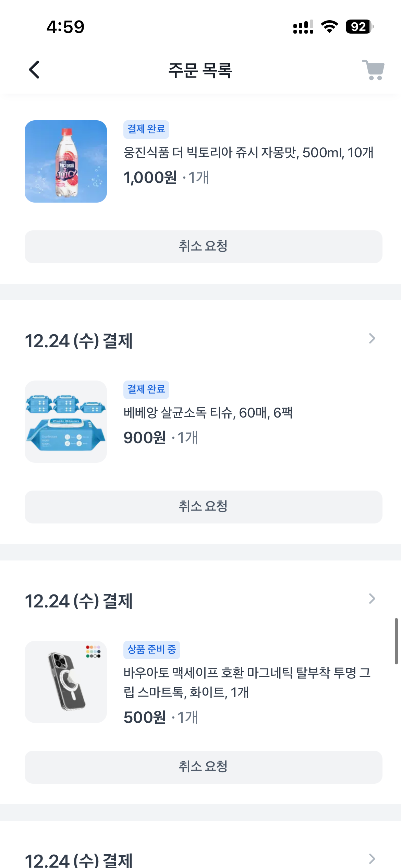Open the shopping cart icon
Viewport: 401px width, 868px height.
(x=374, y=70)
